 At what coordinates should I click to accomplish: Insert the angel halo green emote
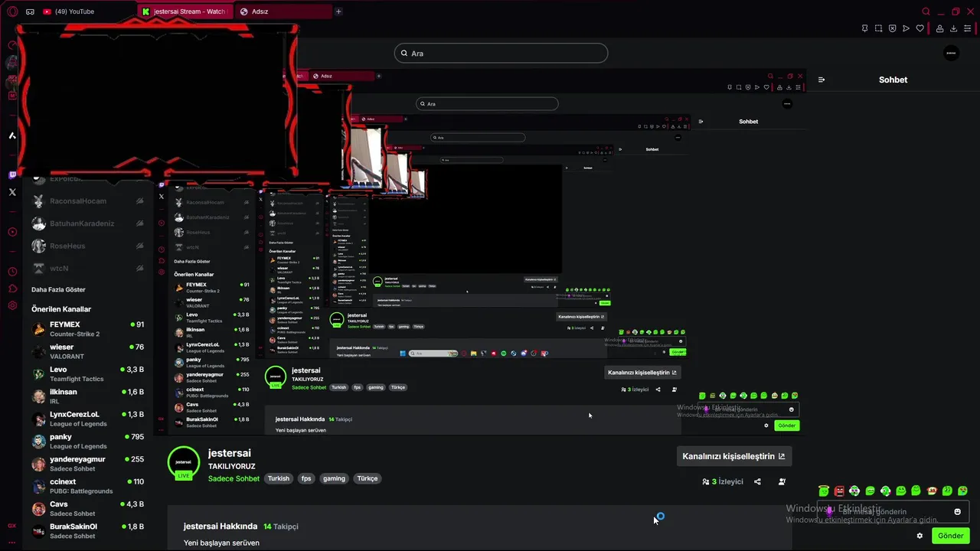(824, 491)
